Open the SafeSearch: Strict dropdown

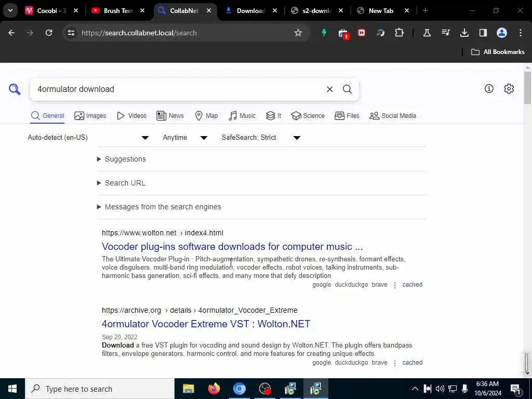click(261, 137)
